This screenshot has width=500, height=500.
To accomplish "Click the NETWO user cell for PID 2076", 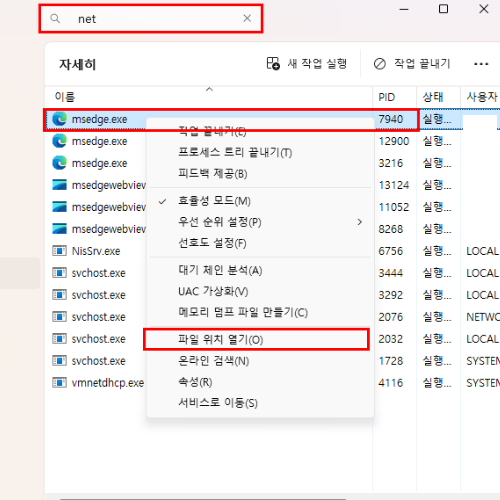I will tap(483, 317).
